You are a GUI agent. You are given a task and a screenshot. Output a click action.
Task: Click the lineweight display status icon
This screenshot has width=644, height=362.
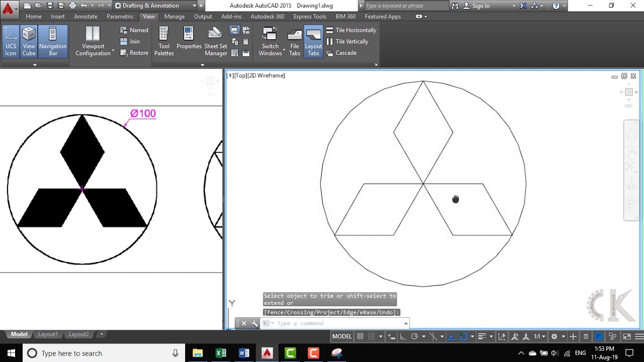481,336
